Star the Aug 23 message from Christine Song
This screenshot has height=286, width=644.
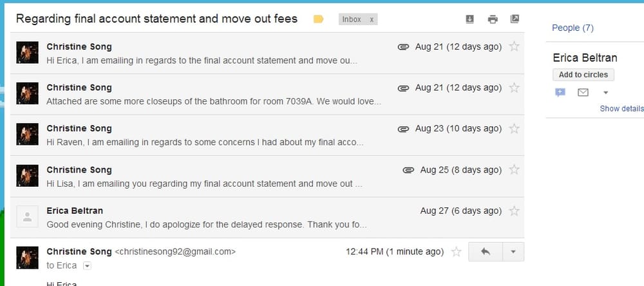tap(514, 129)
